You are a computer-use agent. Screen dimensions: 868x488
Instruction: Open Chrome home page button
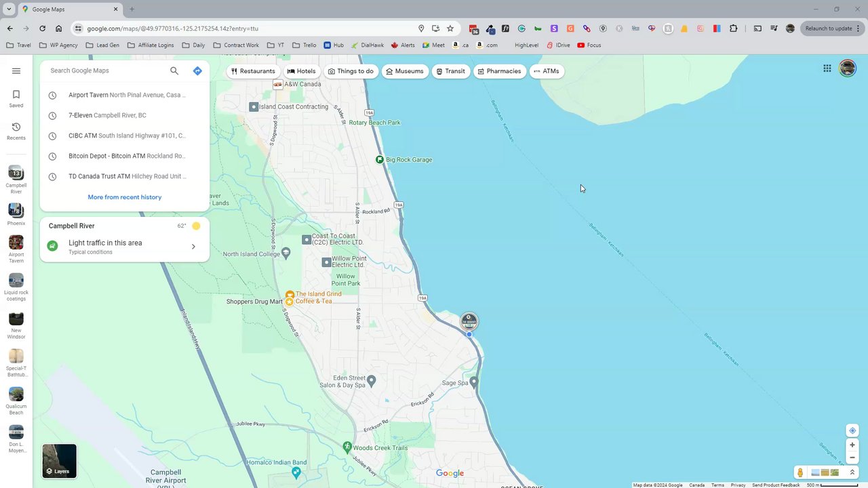(x=58, y=28)
